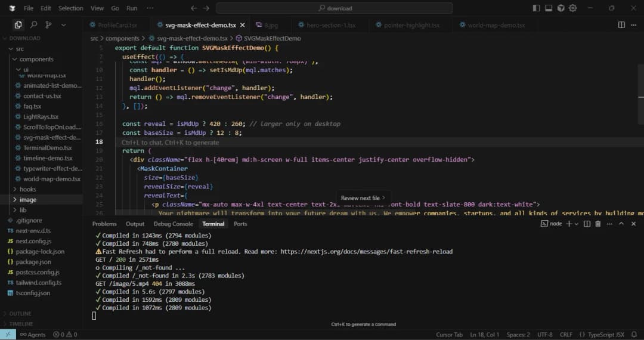Click the notifications bell in status bar

point(634,335)
